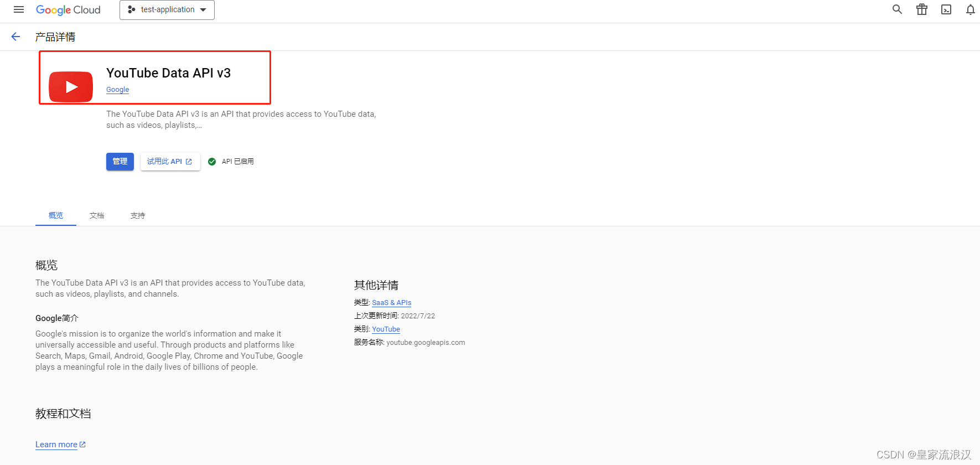
Task: Click the 试用此 API button
Action: [170, 162]
